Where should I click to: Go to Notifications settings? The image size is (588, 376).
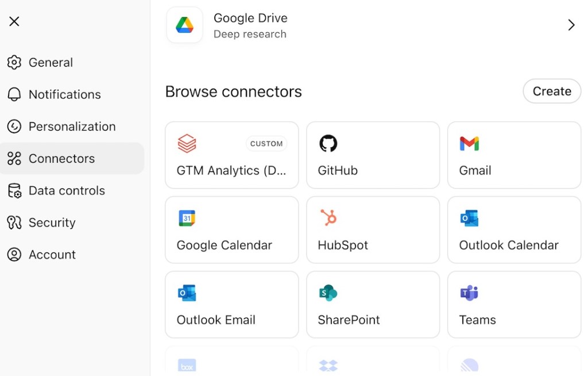(x=64, y=94)
